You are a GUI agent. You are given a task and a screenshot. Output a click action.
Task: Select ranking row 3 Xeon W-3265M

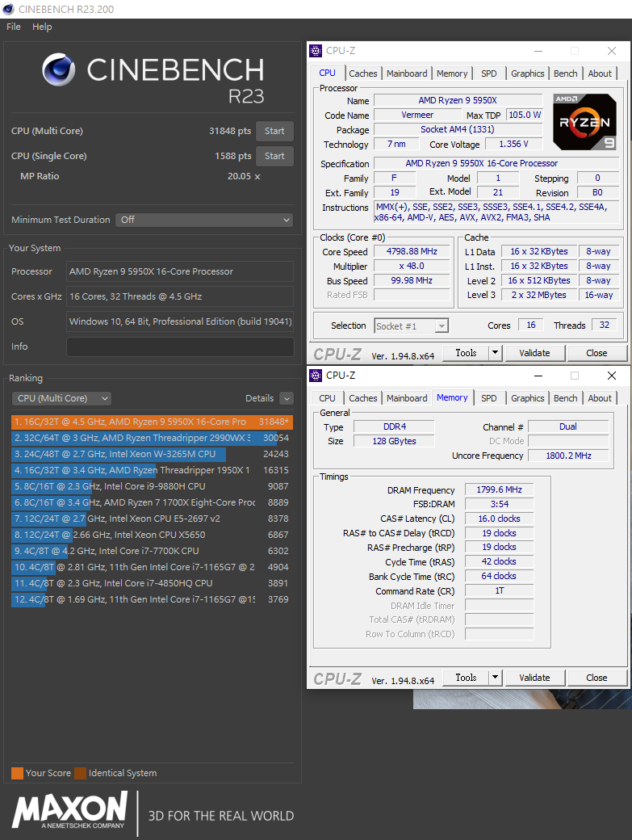152,454
